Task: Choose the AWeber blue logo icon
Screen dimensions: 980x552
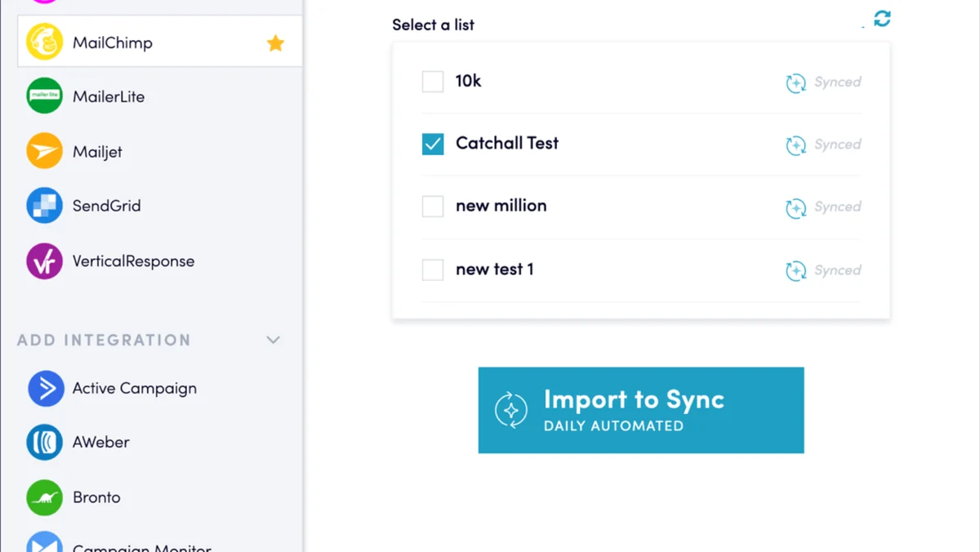Action: point(44,443)
